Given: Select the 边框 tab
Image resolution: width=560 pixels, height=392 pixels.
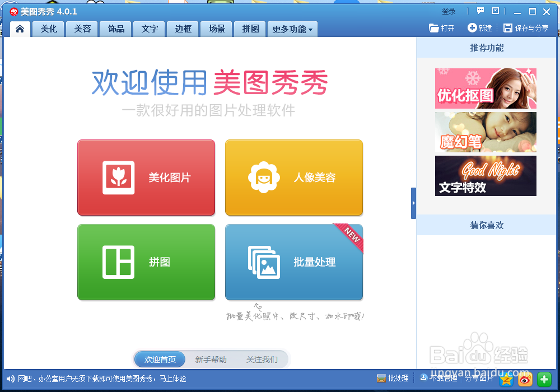Looking at the screenshot, I should [x=183, y=29].
